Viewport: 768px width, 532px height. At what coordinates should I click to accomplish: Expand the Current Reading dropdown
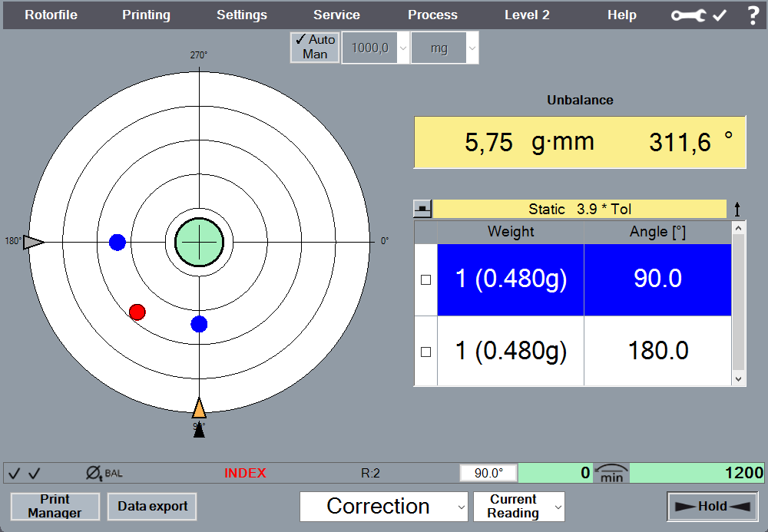[x=519, y=507]
